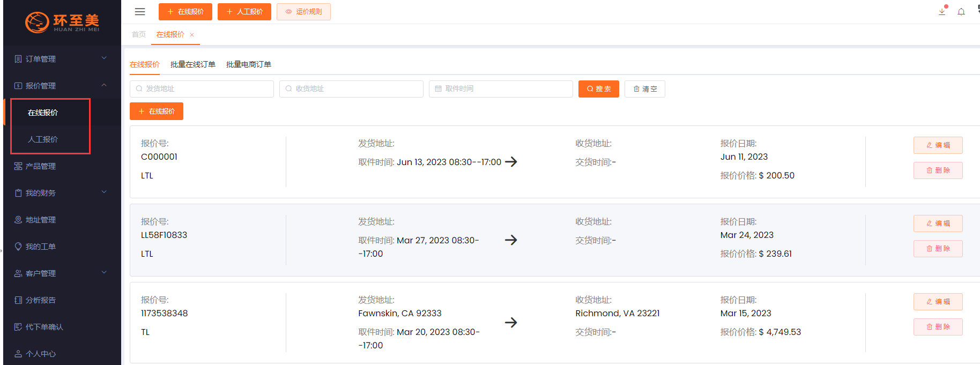The image size is (980, 365).
Task: Switch to the 批量电商订单 tab
Action: 248,64
